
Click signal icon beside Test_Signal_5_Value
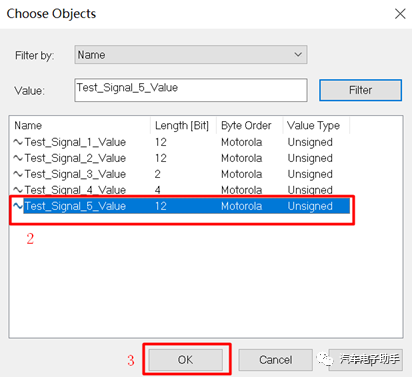pyautogui.click(x=18, y=206)
